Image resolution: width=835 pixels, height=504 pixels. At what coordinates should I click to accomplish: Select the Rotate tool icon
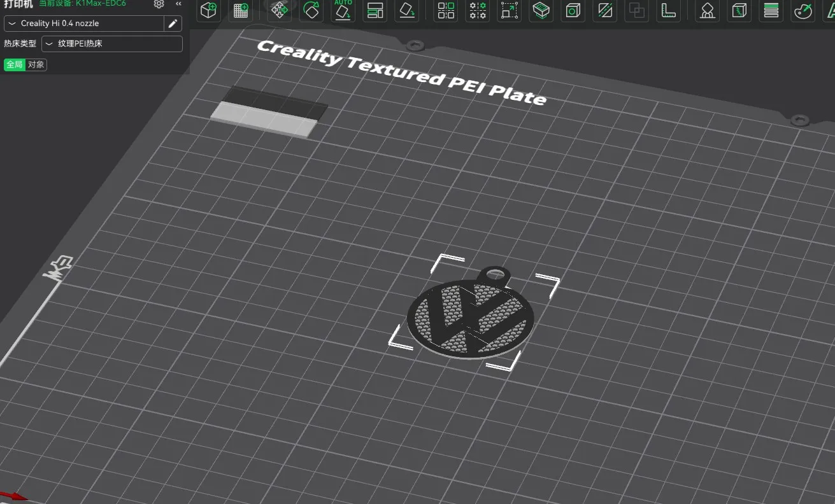[x=311, y=10]
